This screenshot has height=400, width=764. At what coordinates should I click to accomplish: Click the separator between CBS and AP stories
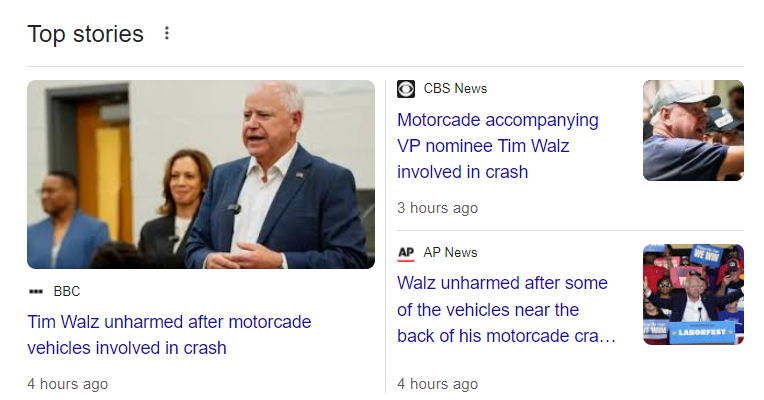pyautogui.click(x=570, y=231)
